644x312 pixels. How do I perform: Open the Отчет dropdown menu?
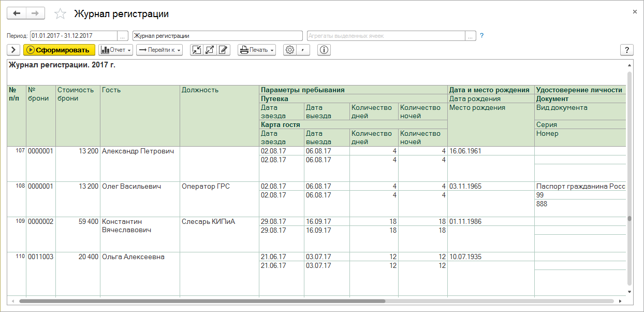(x=116, y=50)
